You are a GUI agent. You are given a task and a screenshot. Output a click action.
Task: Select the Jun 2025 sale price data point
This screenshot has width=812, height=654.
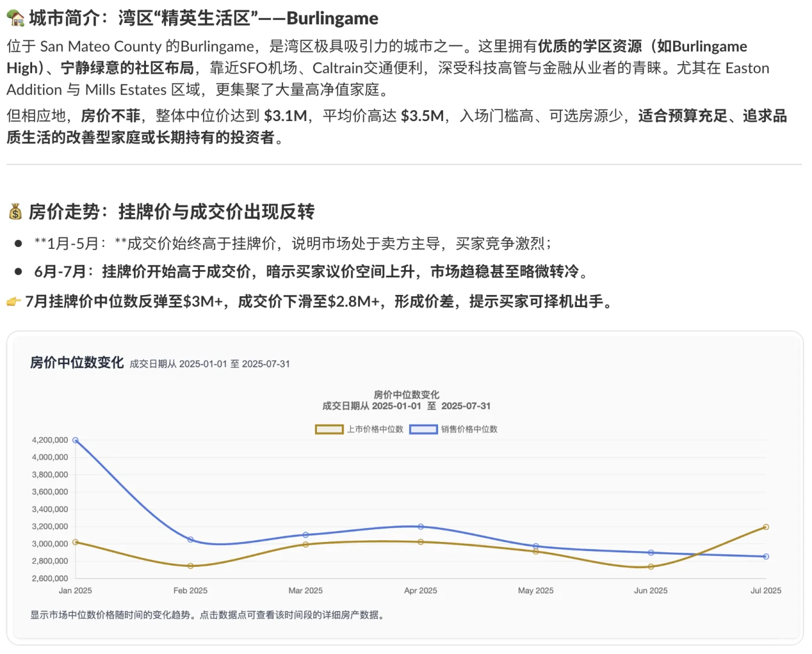pyautogui.click(x=651, y=552)
